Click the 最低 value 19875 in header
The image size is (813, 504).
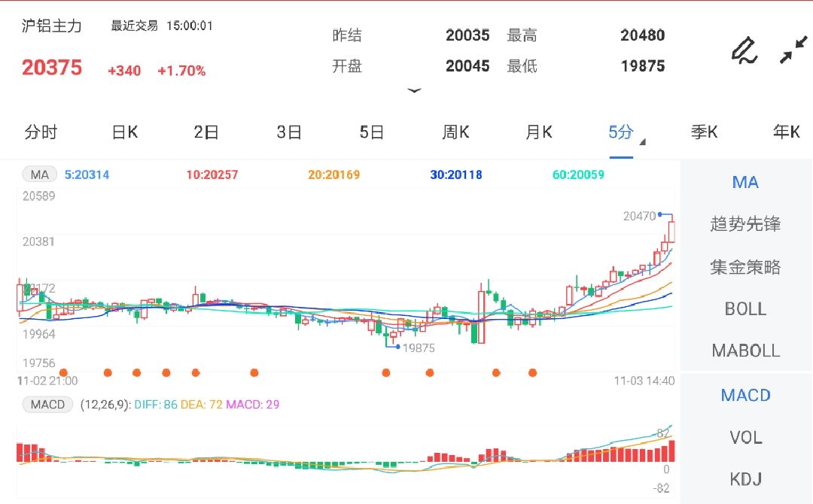click(643, 65)
